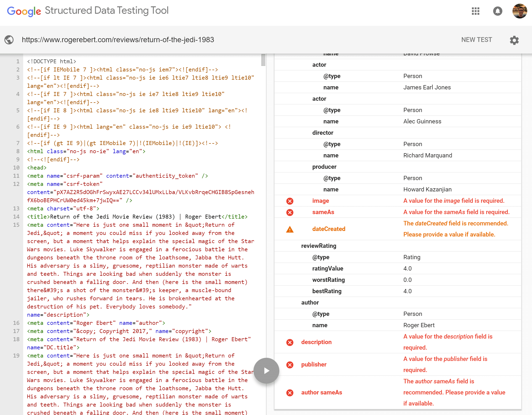The height and width of the screenshot is (415, 532).
Task: Click the tested rogerebert.com URL
Action: (118, 40)
